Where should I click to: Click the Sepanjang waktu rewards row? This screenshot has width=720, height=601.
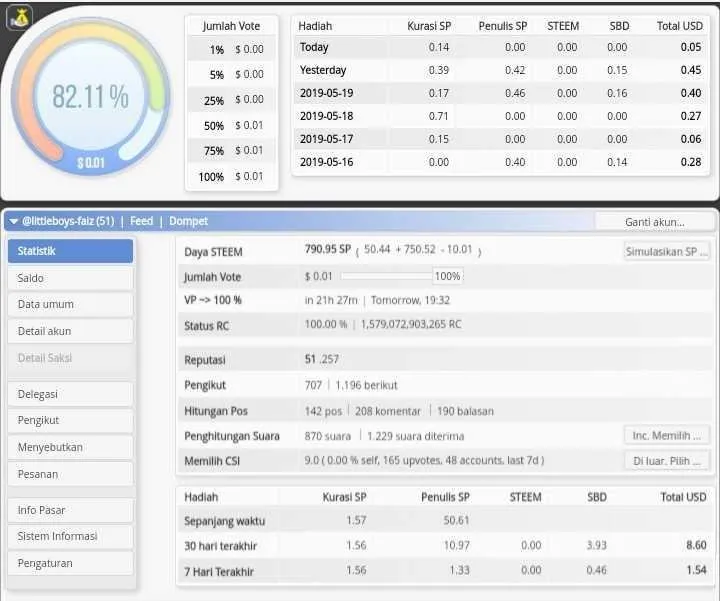tap(444, 521)
